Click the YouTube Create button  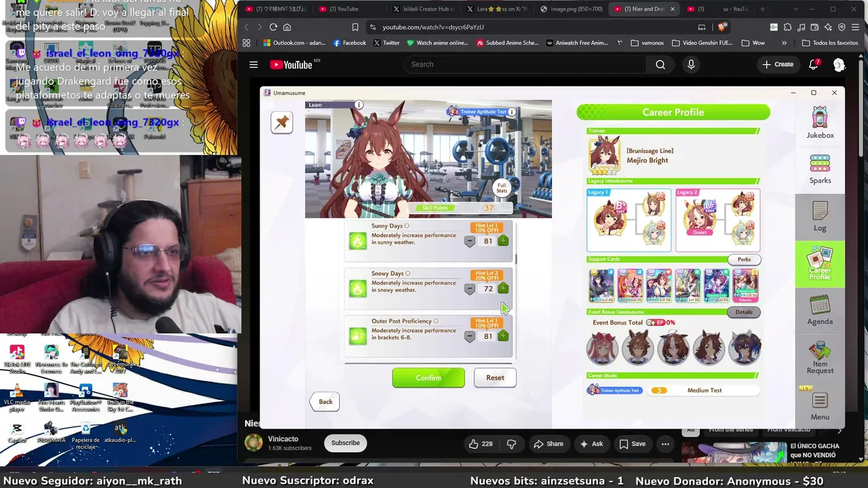(x=778, y=64)
